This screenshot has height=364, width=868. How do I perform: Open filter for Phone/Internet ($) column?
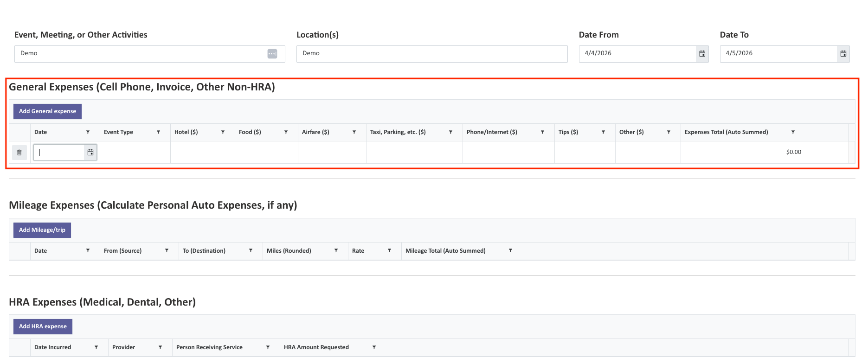point(542,132)
